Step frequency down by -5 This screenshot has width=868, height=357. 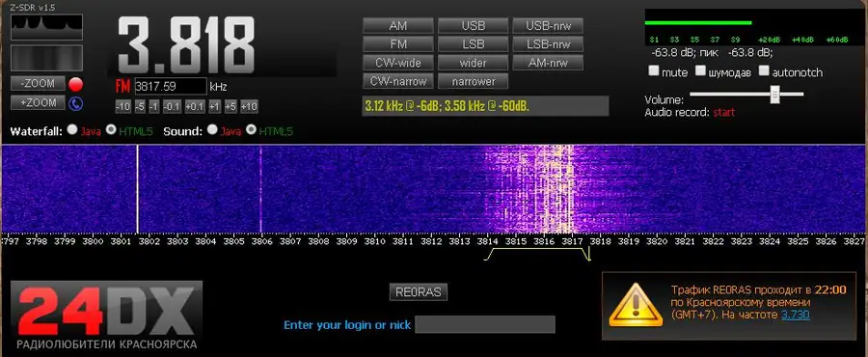pos(140,107)
